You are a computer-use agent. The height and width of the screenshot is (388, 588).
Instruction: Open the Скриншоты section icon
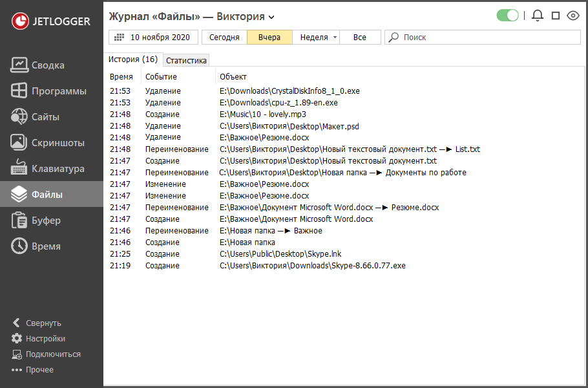click(19, 142)
